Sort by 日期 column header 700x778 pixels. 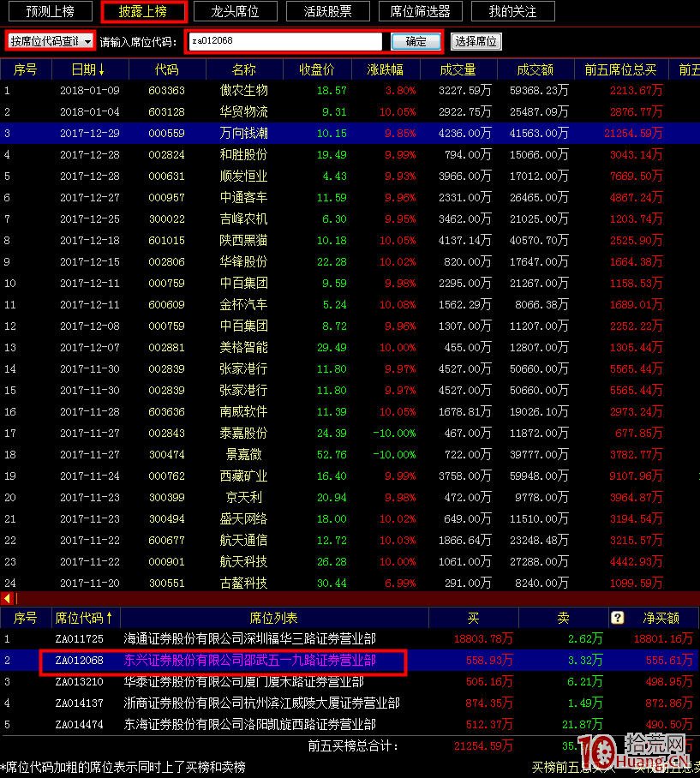click(90, 69)
